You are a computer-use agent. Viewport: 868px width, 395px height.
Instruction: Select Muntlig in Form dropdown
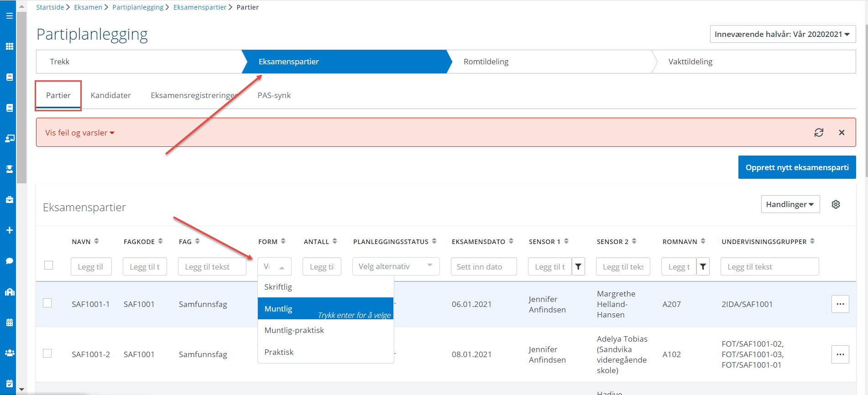[325, 309]
